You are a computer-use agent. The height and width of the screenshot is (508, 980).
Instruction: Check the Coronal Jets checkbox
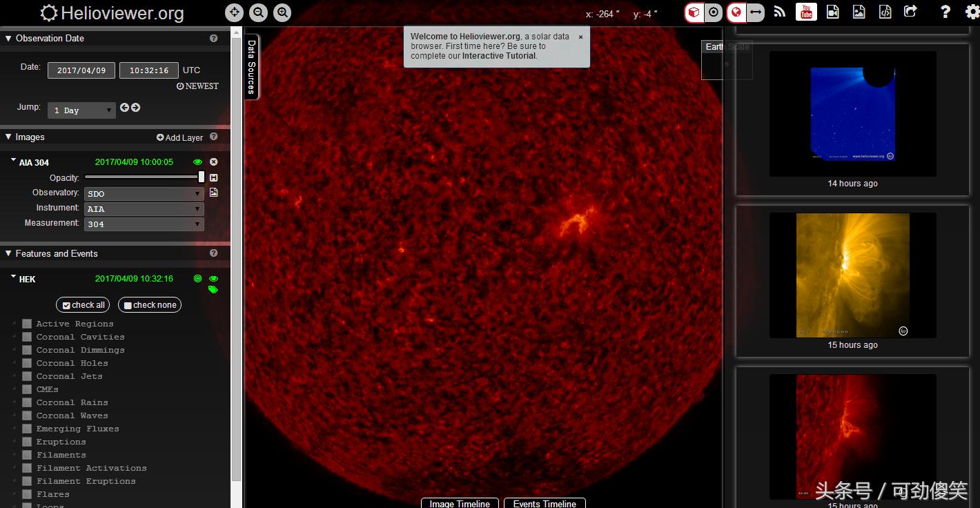(27, 376)
